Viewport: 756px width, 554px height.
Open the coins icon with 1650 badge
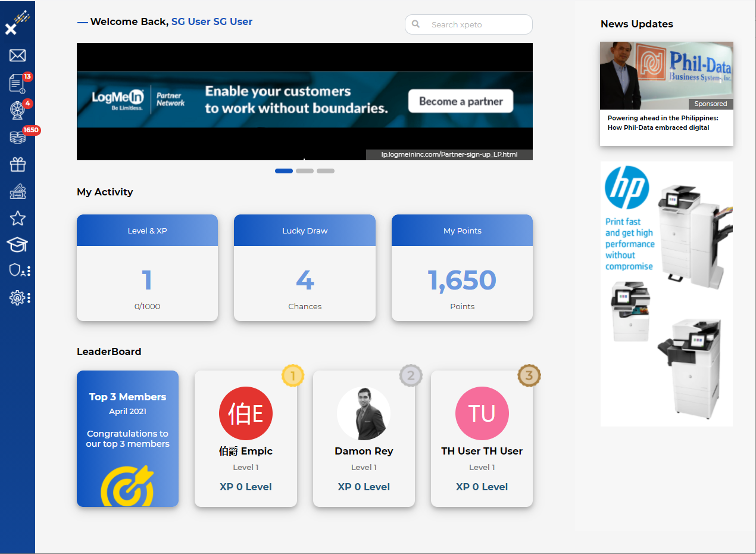pos(17,138)
